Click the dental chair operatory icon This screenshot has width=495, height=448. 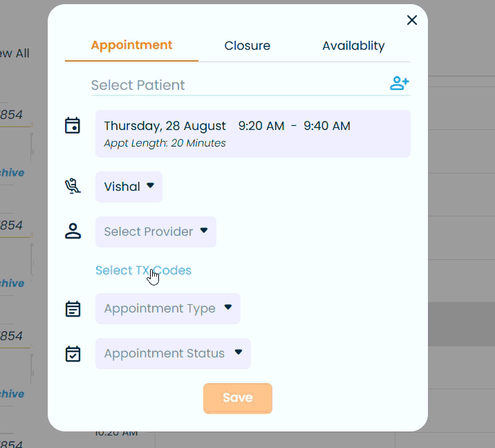[73, 187]
